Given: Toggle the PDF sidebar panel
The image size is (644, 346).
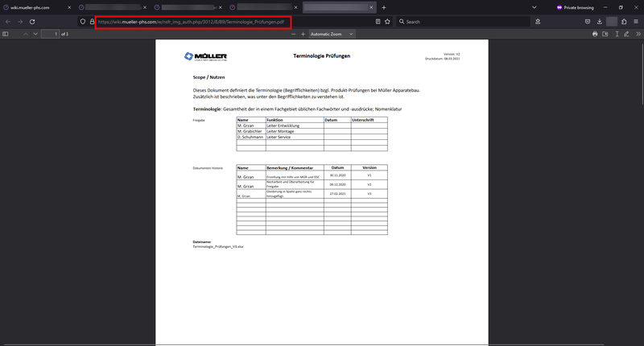Looking at the screenshot, I should (x=6, y=35).
